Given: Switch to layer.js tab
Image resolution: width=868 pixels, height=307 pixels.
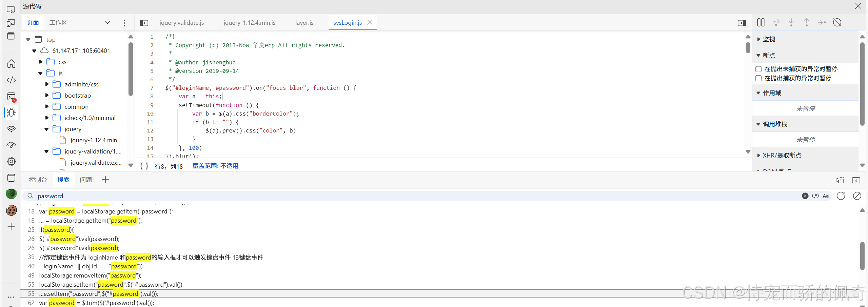Looking at the screenshot, I should tap(304, 23).
